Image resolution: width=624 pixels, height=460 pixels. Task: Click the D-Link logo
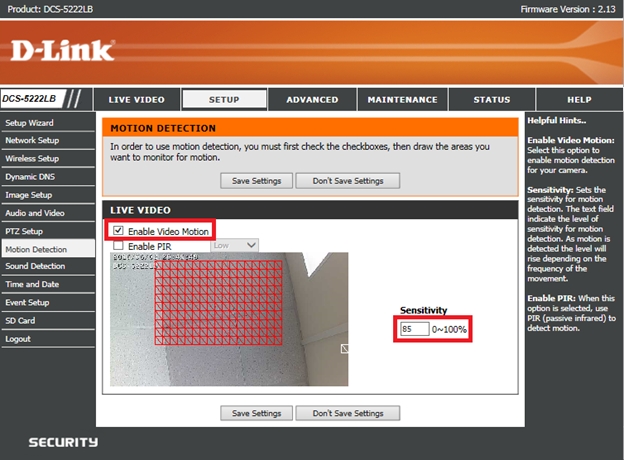pos(63,50)
